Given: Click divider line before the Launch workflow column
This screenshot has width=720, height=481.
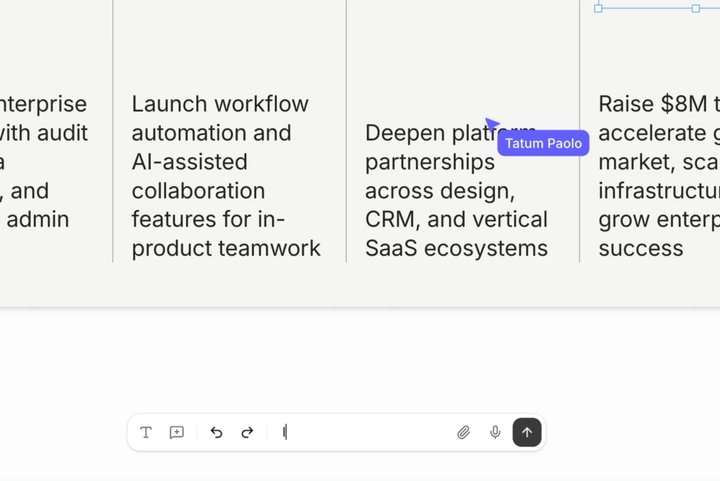Looking at the screenshot, I should click(x=112, y=131).
